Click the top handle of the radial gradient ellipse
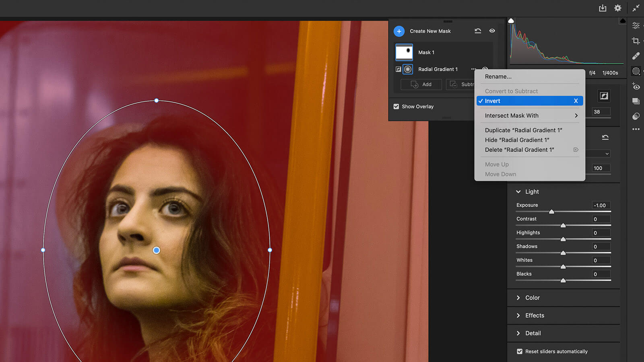Screen dimensions: 644x362 pos(157,101)
